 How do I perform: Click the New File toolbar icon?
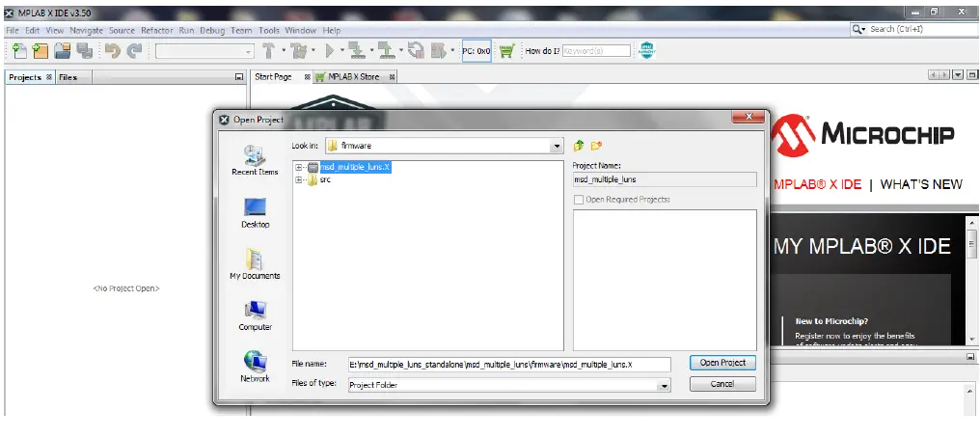[x=20, y=50]
